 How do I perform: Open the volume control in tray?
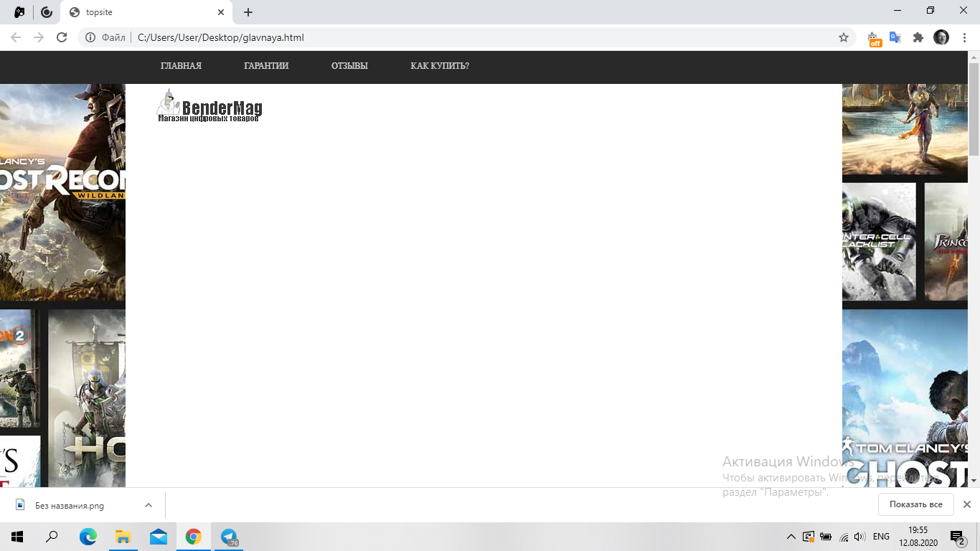coord(859,537)
